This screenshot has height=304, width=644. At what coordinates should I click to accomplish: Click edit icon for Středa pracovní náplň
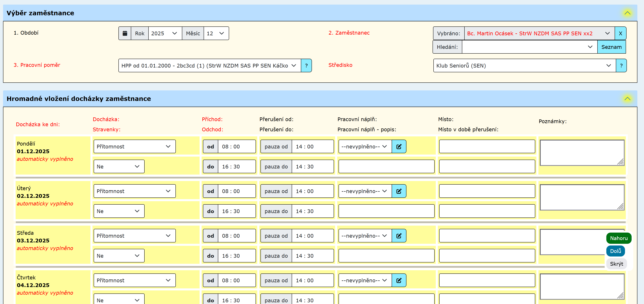coord(399,236)
